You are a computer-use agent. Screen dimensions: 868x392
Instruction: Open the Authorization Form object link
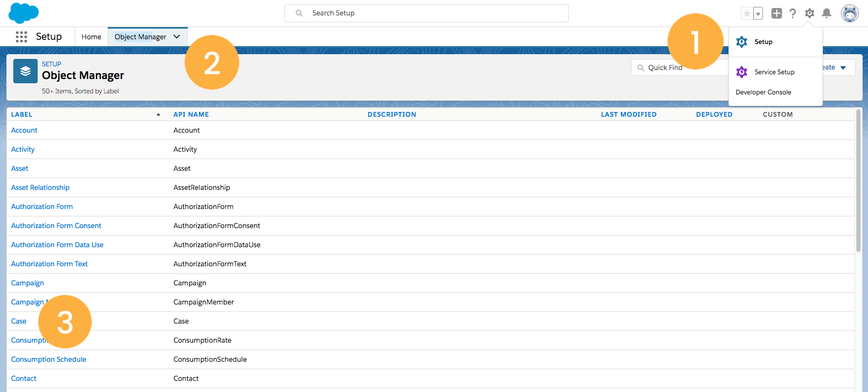(x=42, y=207)
